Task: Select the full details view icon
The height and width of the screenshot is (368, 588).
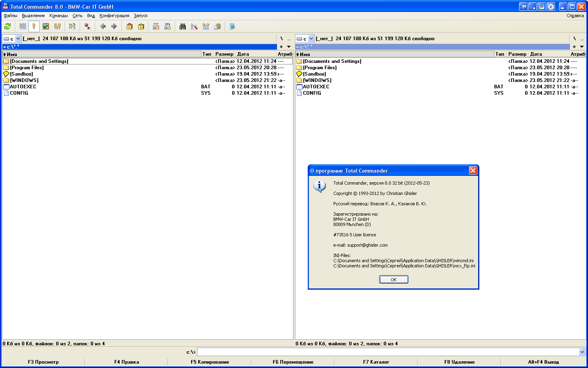Action: (34, 26)
